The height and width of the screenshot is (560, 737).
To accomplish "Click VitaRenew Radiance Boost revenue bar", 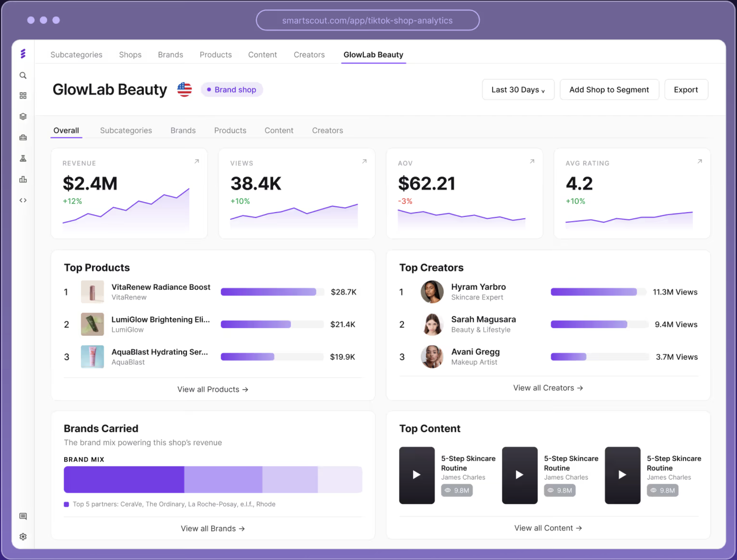I will (272, 292).
